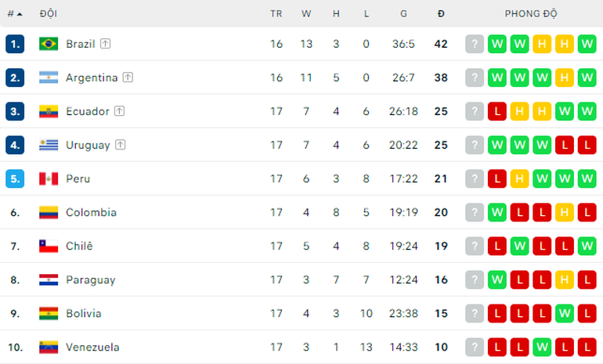This screenshot has width=603, height=364.
Task: Click the promotion arrow icon beside Ecuador
Action: (120, 111)
